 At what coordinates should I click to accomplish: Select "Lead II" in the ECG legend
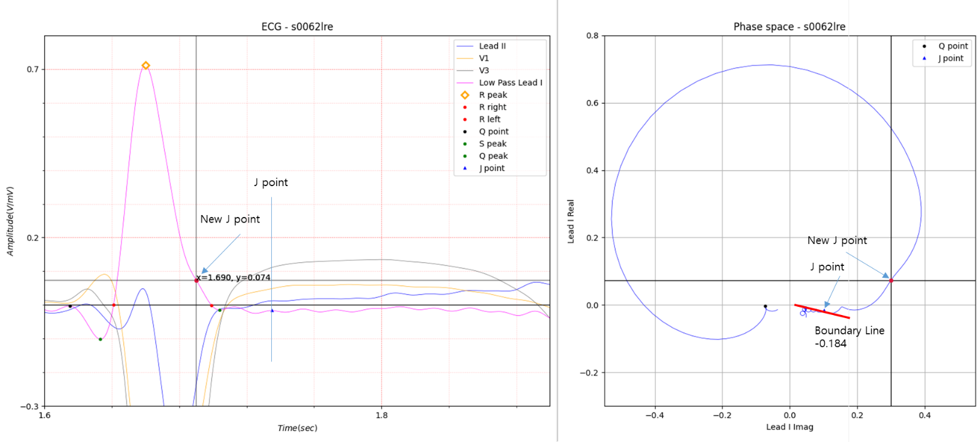click(492, 46)
